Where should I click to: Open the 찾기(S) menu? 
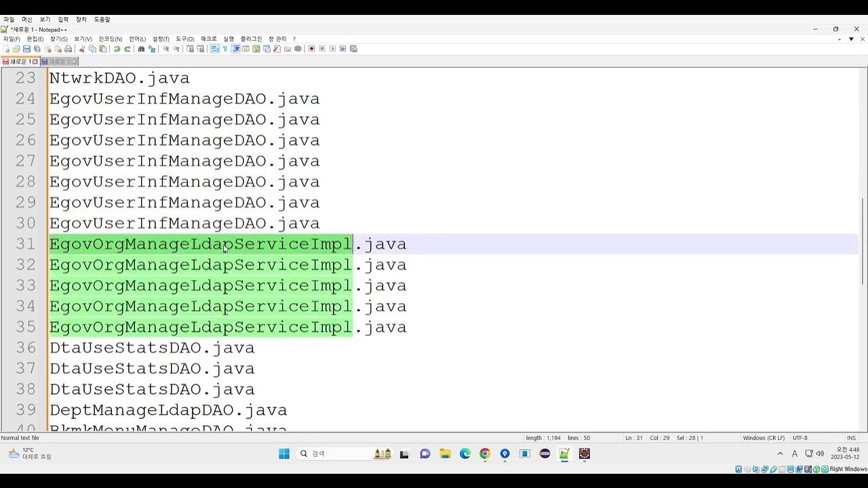pyautogui.click(x=59, y=39)
